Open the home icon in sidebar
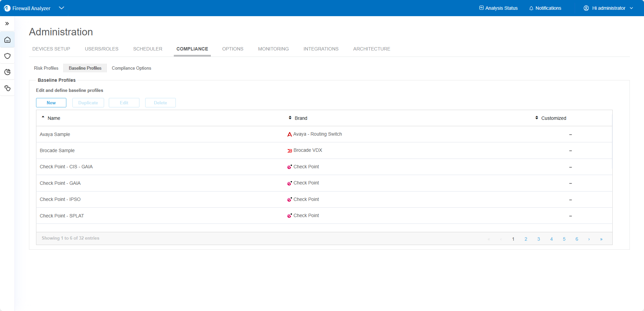 click(x=7, y=40)
